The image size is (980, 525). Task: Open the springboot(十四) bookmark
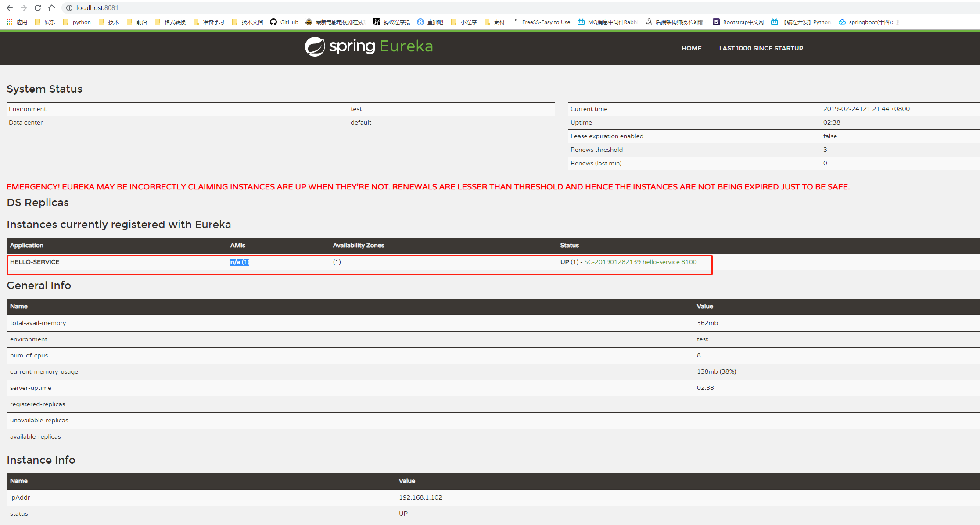point(868,22)
